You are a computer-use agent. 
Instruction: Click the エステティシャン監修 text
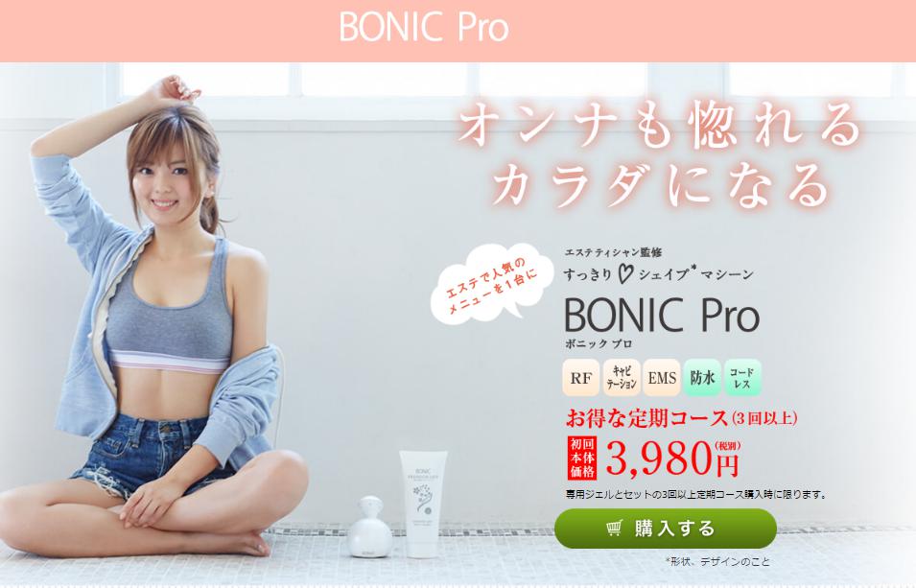[x=613, y=252]
